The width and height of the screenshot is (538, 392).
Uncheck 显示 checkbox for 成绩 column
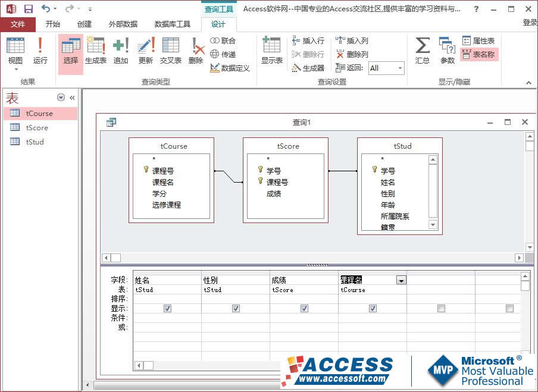click(304, 308)
